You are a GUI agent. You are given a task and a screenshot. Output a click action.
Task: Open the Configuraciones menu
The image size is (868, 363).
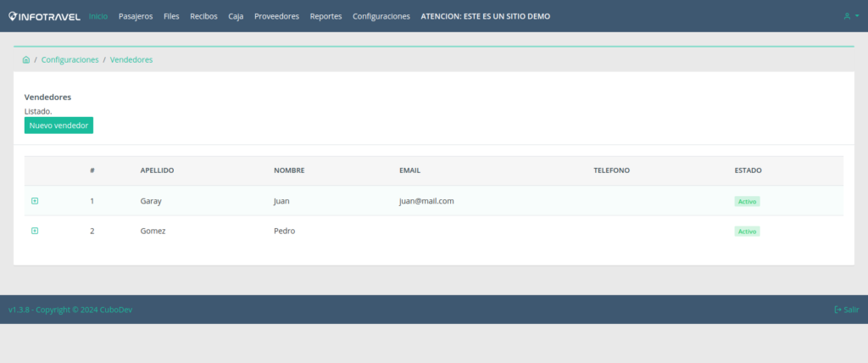click(x=381, y=17)
